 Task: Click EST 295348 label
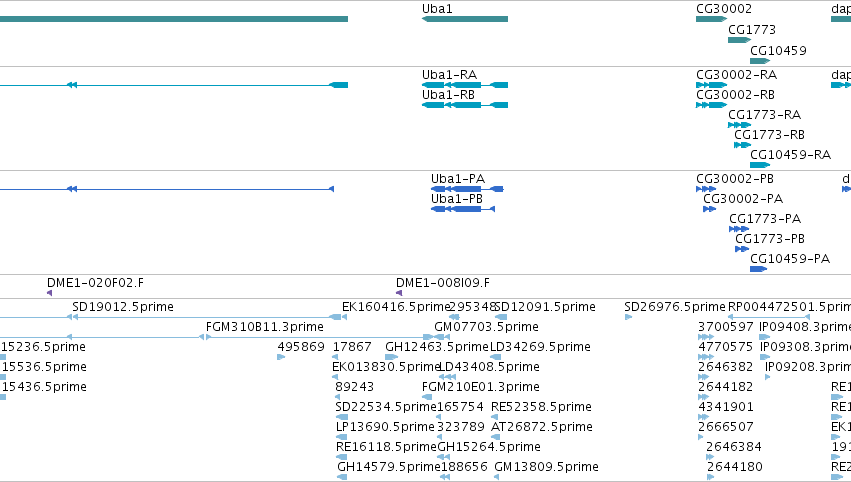[473, 307]
